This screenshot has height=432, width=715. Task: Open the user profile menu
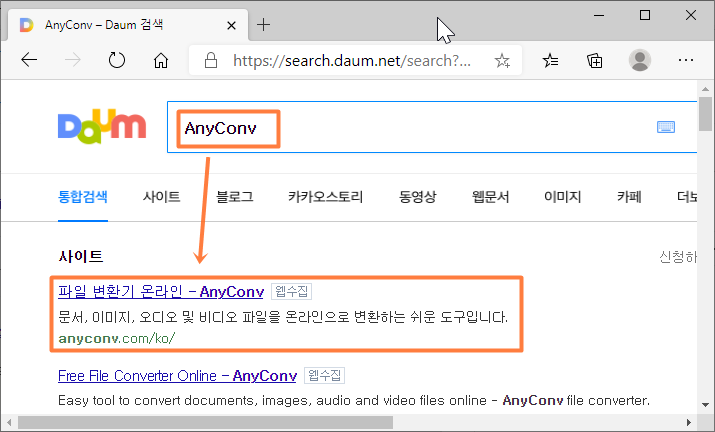coord(640,60)
